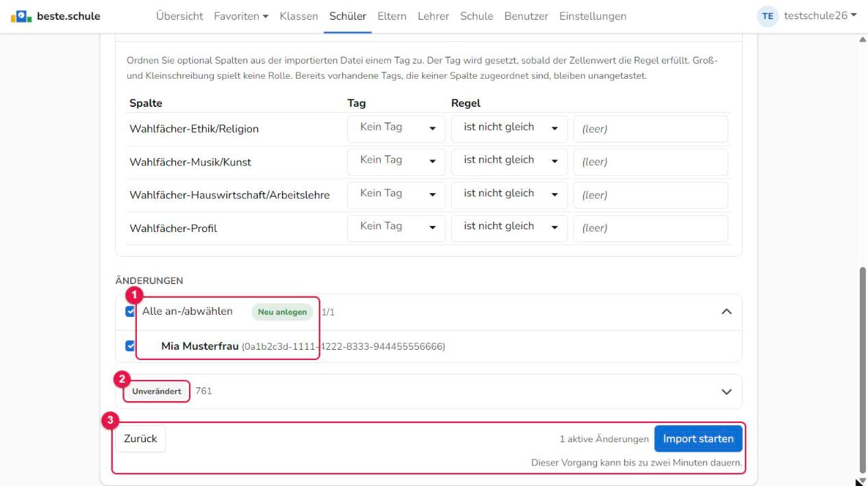
Task: Uncheck the Mia Musterfrau checkbox
Action: pos(131,346)
